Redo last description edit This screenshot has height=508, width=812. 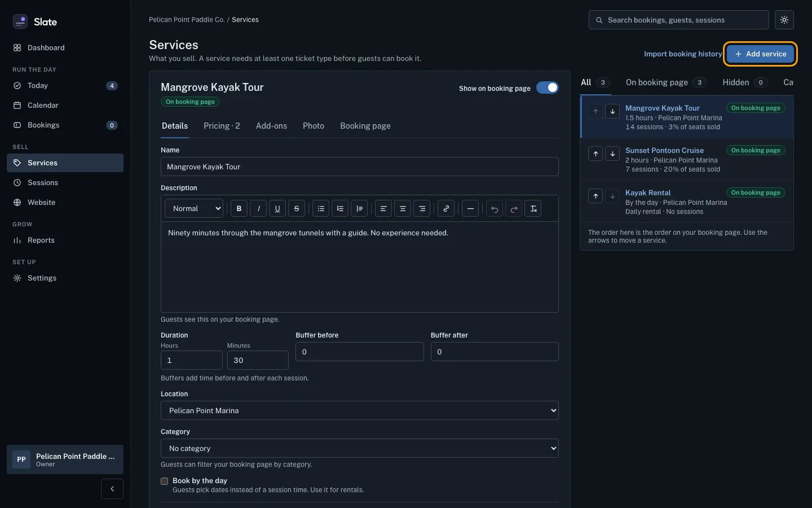514,208
